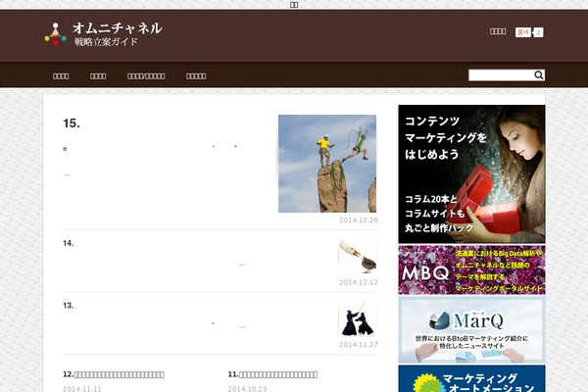Open the rock climbers thumbnail image

tap(327, 164)
